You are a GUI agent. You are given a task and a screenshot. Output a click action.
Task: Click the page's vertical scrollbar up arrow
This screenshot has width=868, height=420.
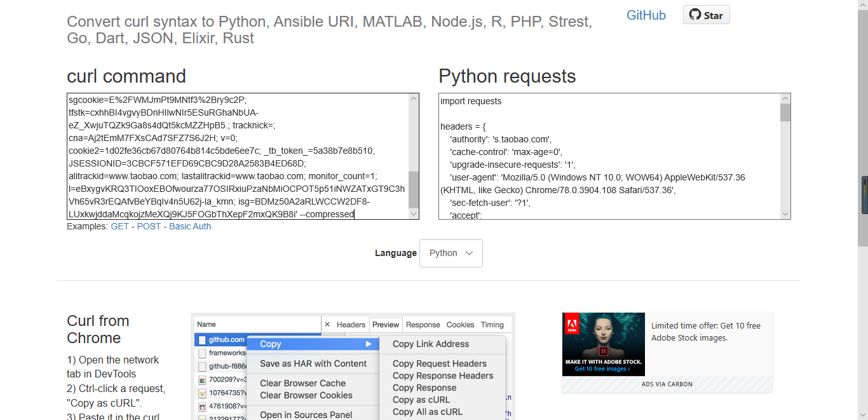pyautogui.click(x=863, y=5)
